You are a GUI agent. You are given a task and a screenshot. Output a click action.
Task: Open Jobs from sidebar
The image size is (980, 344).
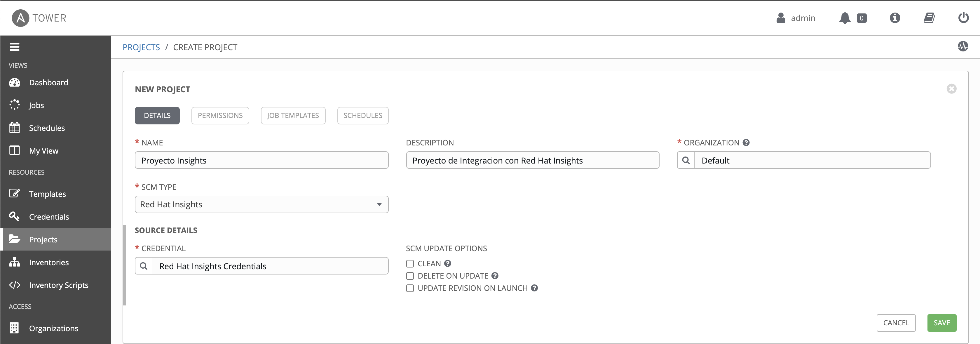55,105
